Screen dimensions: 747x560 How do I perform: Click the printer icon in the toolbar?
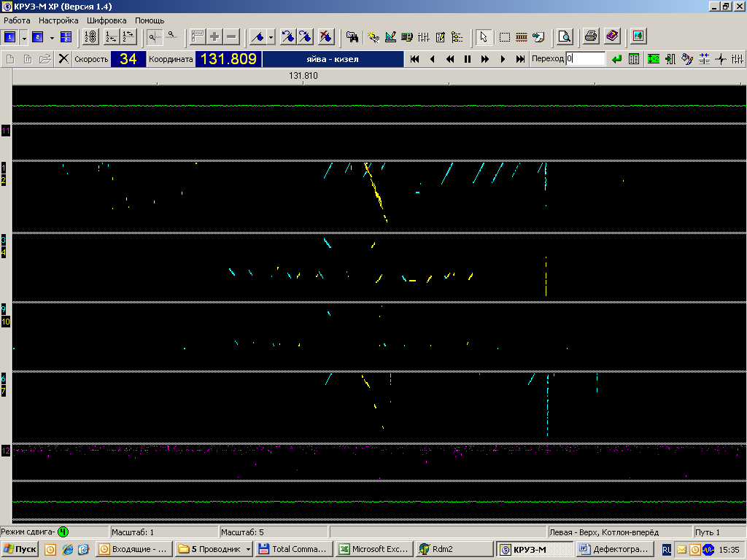point(591,36)
